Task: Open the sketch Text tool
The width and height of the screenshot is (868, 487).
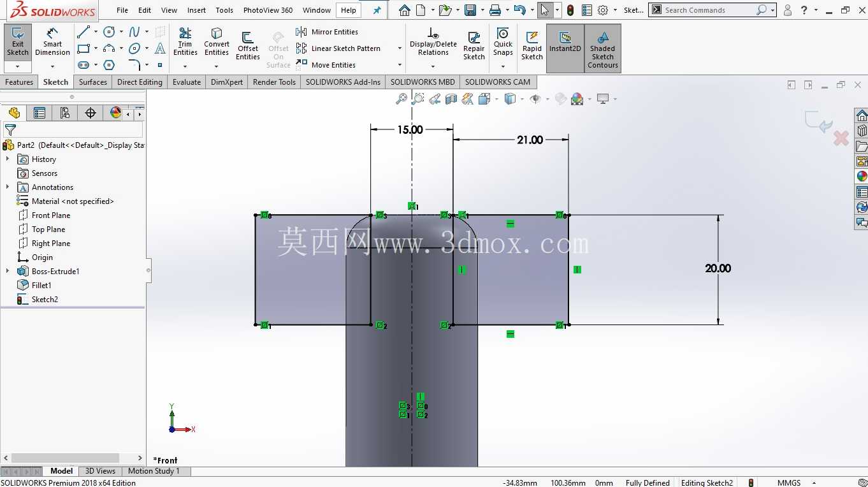Action: point(160,48)
